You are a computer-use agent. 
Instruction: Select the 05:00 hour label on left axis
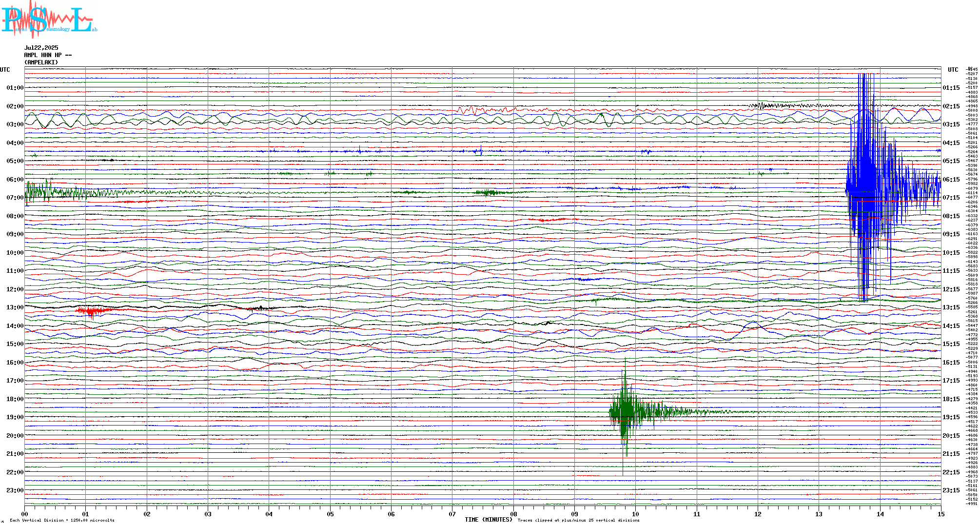coord(15,161)
